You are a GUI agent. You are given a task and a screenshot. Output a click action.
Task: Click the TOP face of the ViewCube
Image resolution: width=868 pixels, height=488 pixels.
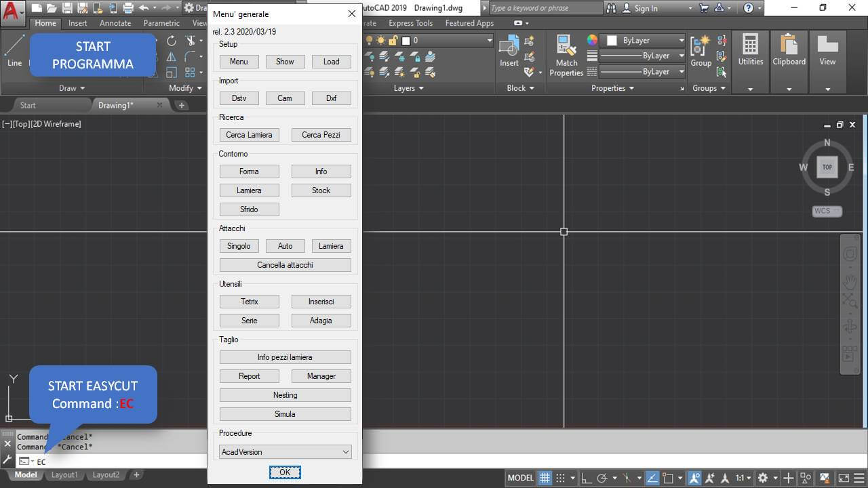[x=827, y=167]
